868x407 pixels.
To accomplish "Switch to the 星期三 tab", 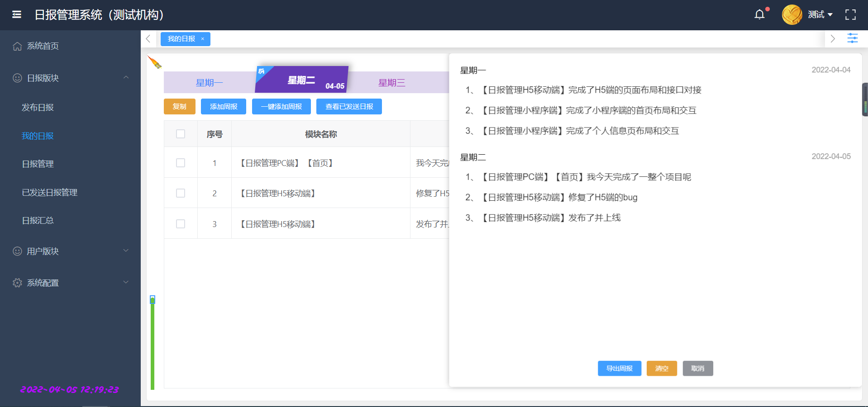I will pos(392,82).
